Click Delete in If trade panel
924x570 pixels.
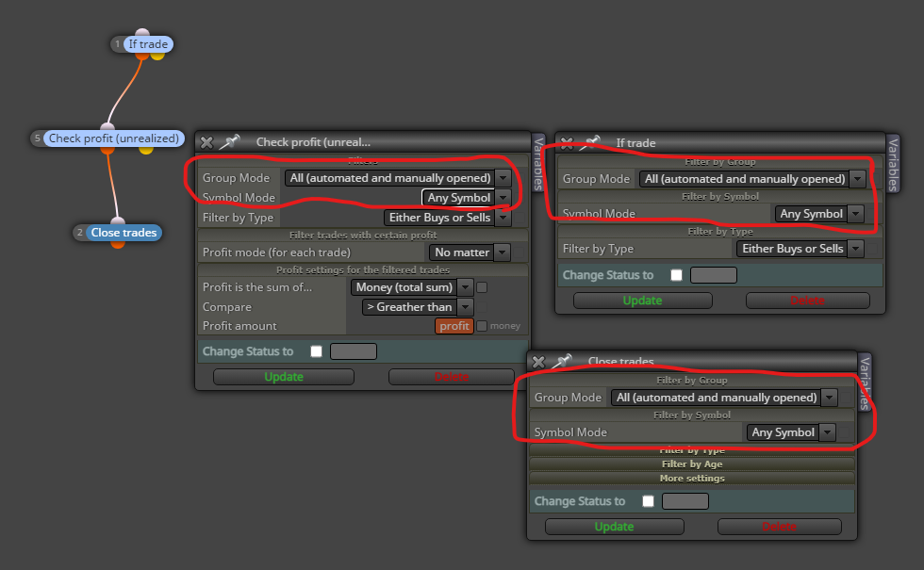click(x=807, y=301)
